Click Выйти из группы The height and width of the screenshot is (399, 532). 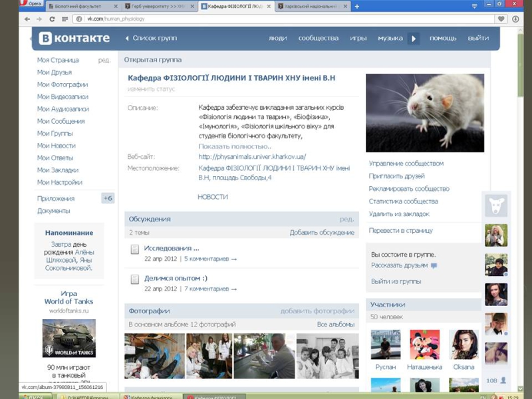coord(396,281)
